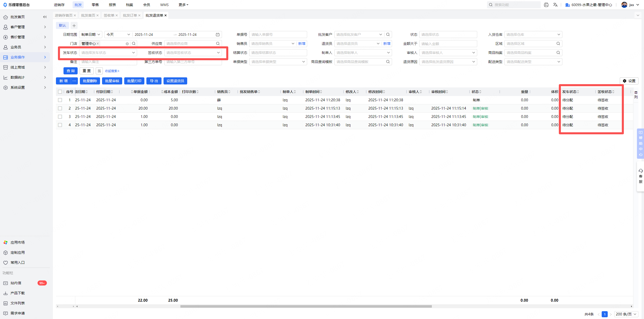Switch to the 批发订单 tab
This screenshot has width=644, height=319.
click(130, 15)
